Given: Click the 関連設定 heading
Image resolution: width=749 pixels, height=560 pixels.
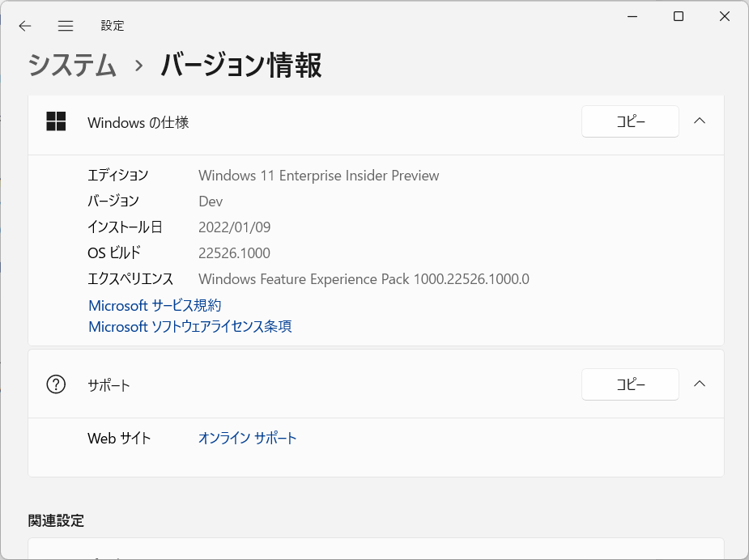Looking at the screenshot, I should point(56,520).
